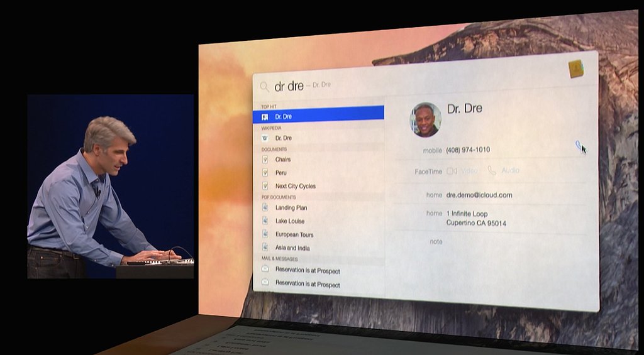Image resolution: width=644 pixels, height=355 pixels.
Task: Click the PDF icon beside Landing Plan
Action: (265, 207)
